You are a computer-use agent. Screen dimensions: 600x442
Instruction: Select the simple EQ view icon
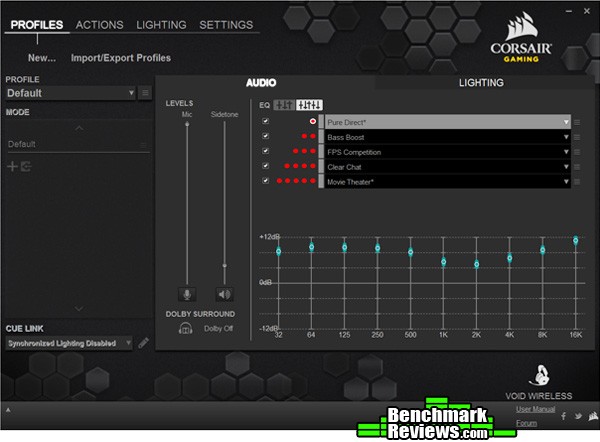284,105
